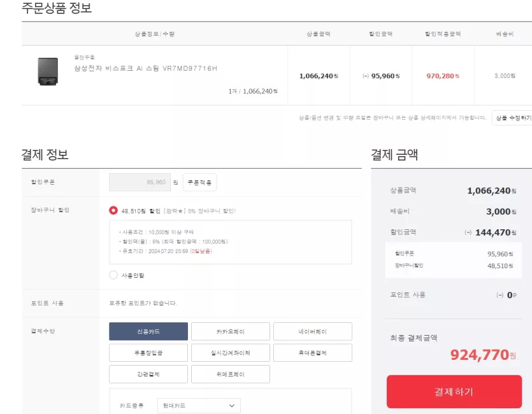Open product name 삼성전자 비스포크 AI 스팀 VR7MD97716H
This screenshot has height=414, width=532.
[x=145, y=68]
